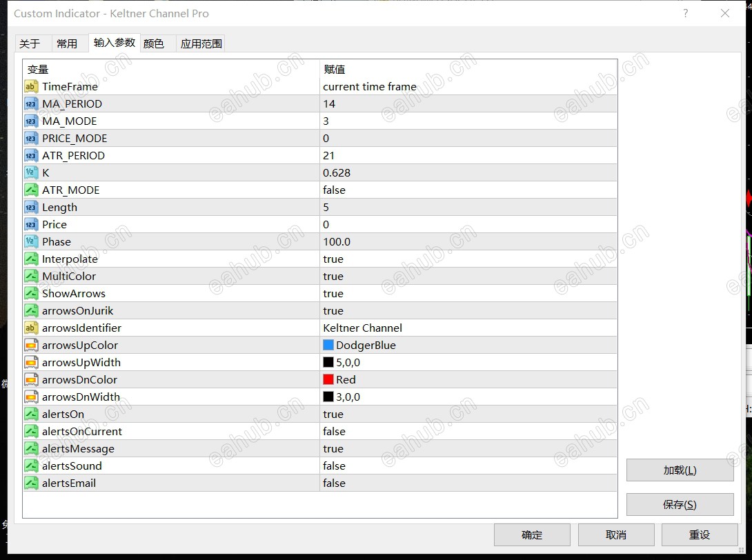Click the integer icon beside MA_MODE
The width and height of the screenshot is (752, 560).
tap(30, 121)
